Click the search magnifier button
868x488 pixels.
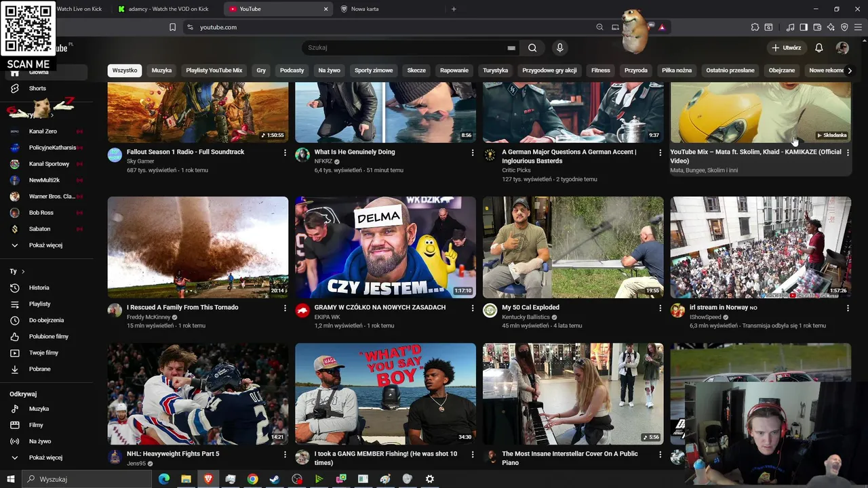[532, 47]
